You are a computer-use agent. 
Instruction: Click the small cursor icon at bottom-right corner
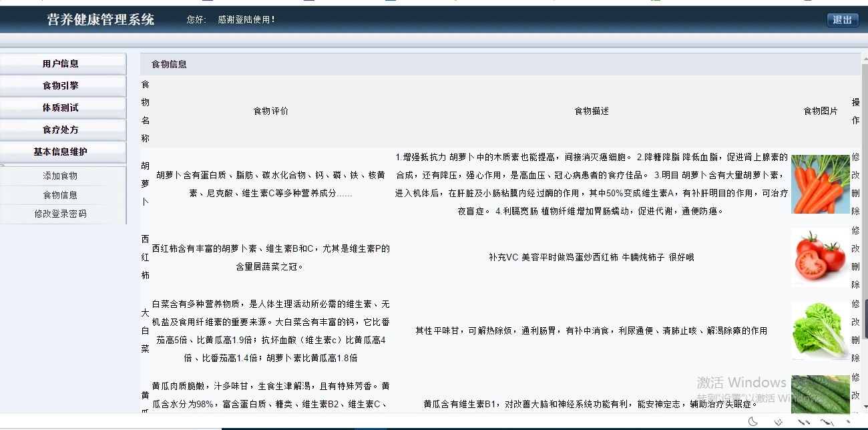(x=849, y=421)
